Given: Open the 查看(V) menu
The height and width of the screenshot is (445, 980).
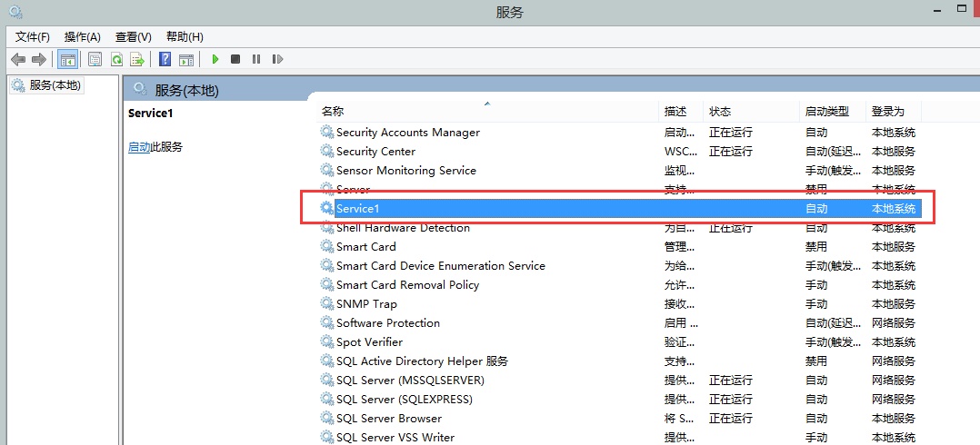Looking at the screenshot, I should (x=133, y=36).
